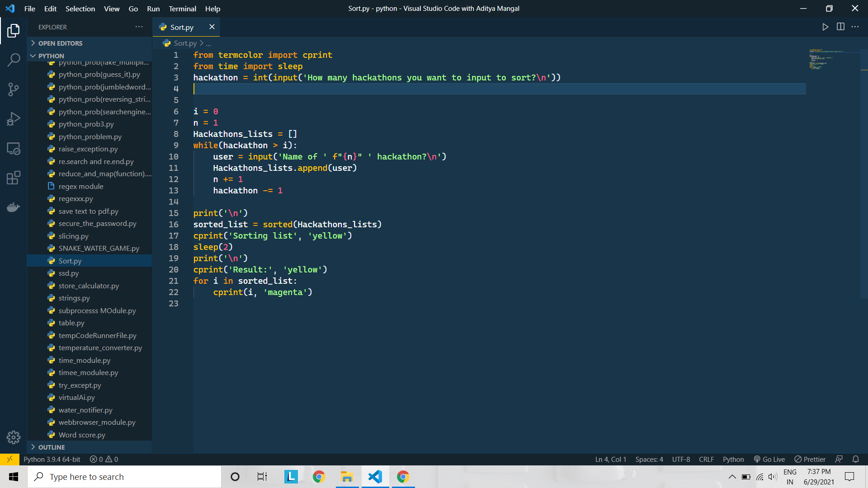Expand the Open Editors section
This screenshot has height=488, width=868.
pos(60,43)
